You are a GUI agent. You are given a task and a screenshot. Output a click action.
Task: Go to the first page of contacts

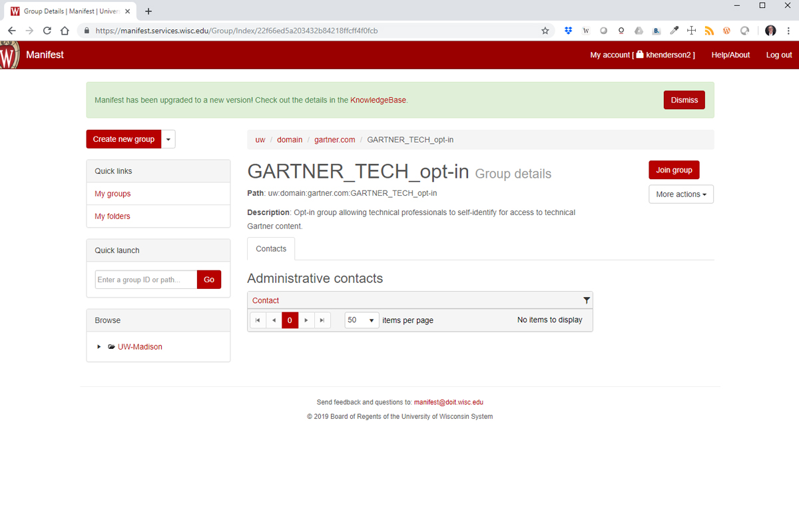258,320
